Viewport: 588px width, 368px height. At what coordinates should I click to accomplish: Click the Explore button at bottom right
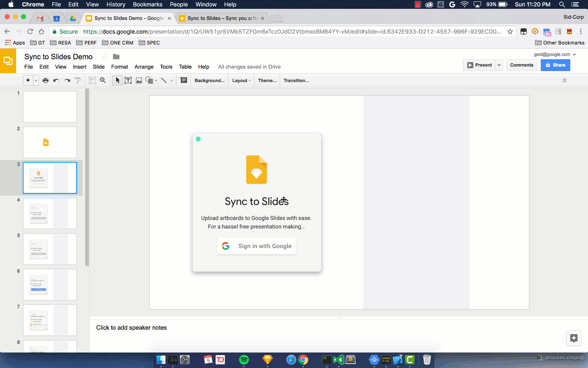point(574,338)
